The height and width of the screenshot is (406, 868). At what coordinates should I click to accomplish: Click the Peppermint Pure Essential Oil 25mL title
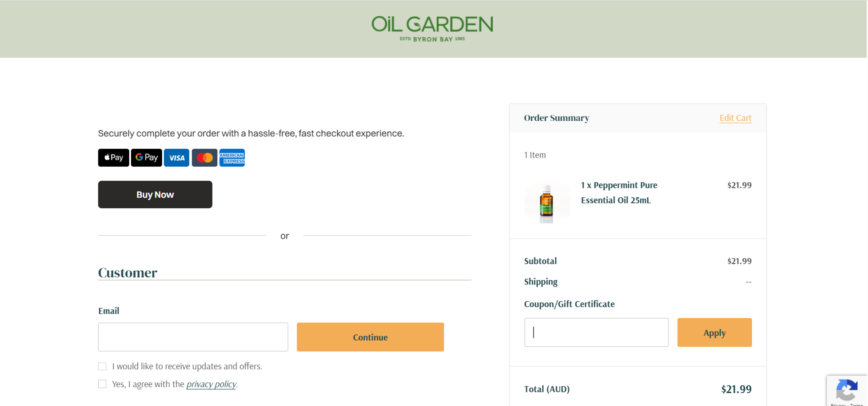pos(619,193)
